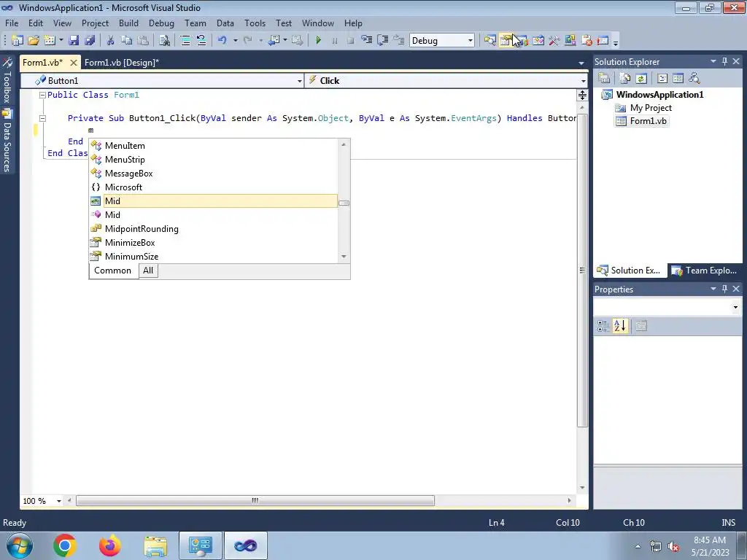This screenshot has width=747, height=560.
Task: Expand the Data Sources side panel
Action: (7, 141)
